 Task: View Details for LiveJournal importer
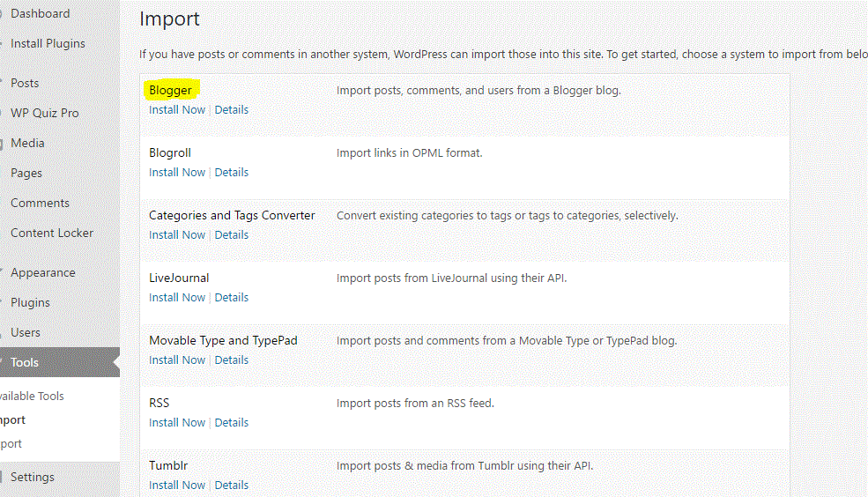pos(232,297)
